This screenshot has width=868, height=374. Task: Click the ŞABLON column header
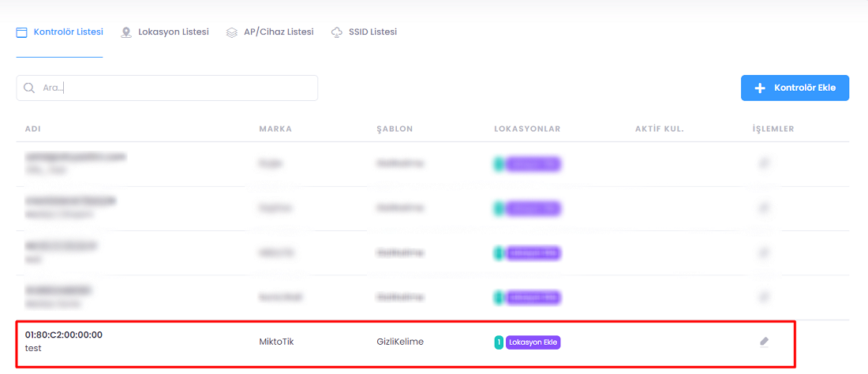point(395,129)
